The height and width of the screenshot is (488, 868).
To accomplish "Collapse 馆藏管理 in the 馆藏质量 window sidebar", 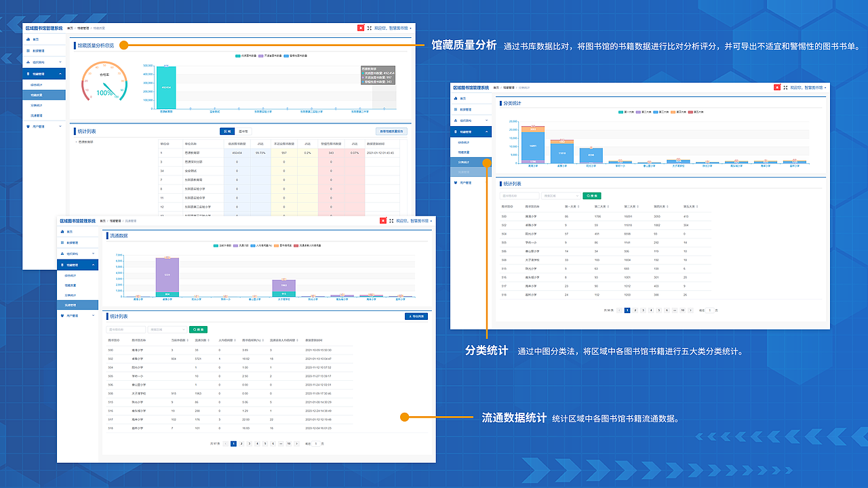I will (60, 74).
